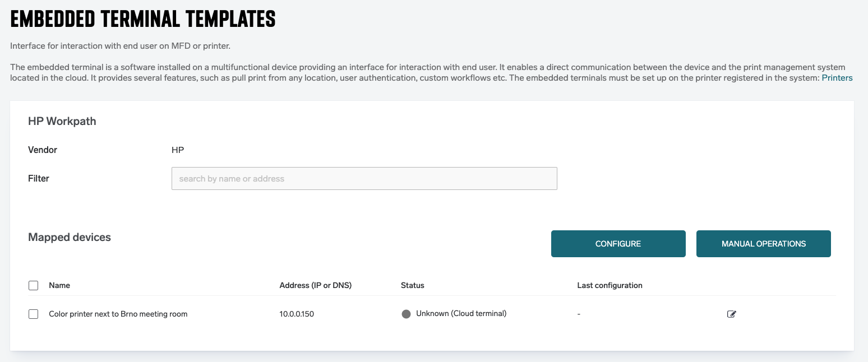Click the Mapped devices heading
This screenshot has width=868, height=362.
[70, 238]
